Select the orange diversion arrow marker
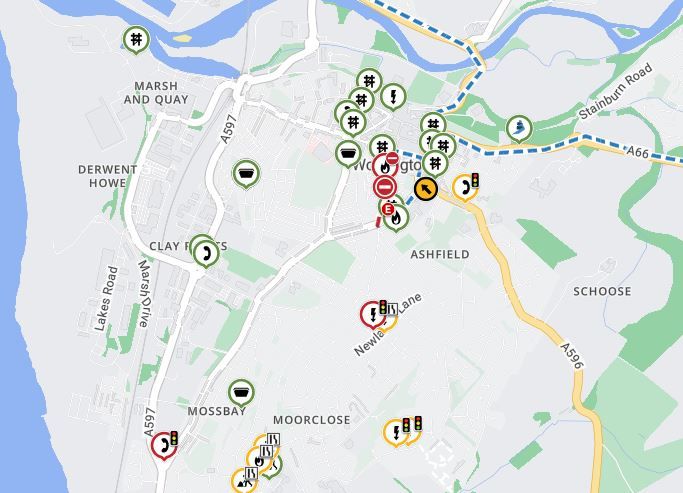The image size is (683, 493). point(426,189)
